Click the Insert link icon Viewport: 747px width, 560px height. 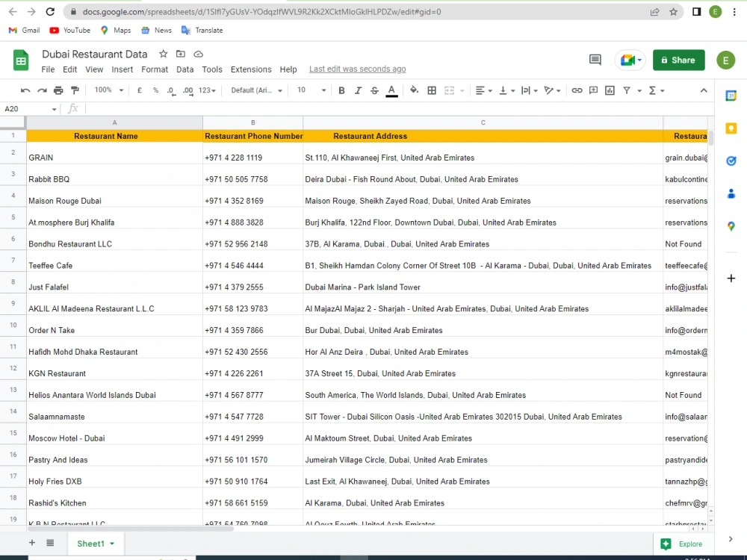[x=577, y=90]
